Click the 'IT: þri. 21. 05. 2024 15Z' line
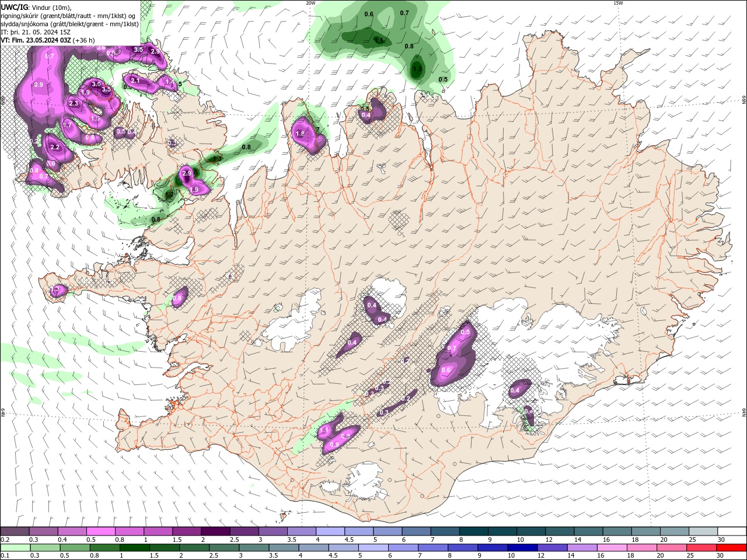Screen dimensions: 747x560 click(x=36, y=32)
